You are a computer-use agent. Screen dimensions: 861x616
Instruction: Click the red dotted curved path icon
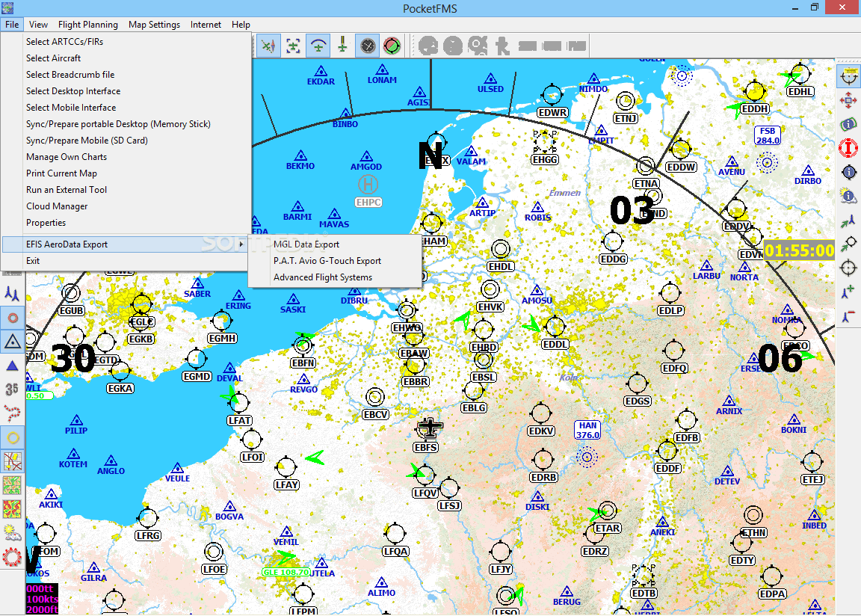pos(12,413)
